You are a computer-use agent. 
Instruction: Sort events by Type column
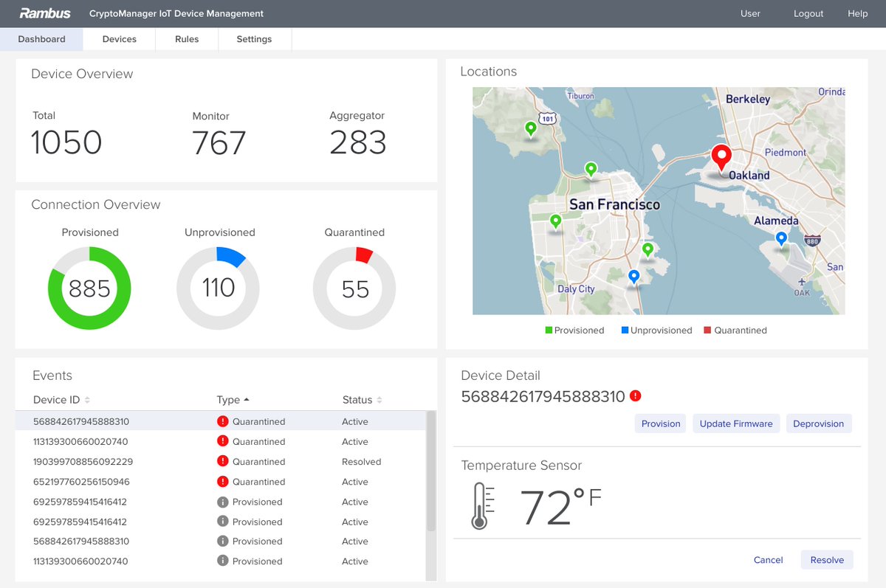tap(233, 400)
